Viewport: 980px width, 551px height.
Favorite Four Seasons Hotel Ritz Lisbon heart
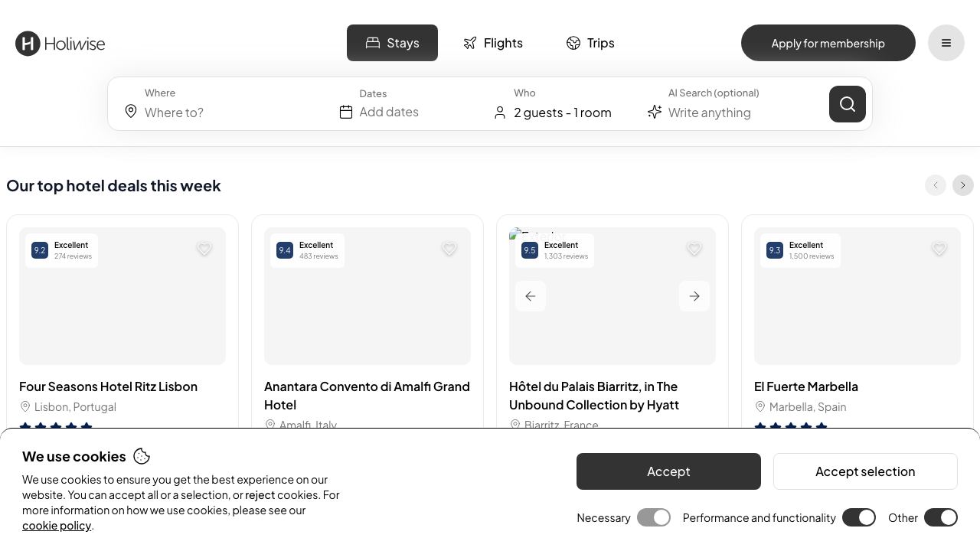[204, 249]
